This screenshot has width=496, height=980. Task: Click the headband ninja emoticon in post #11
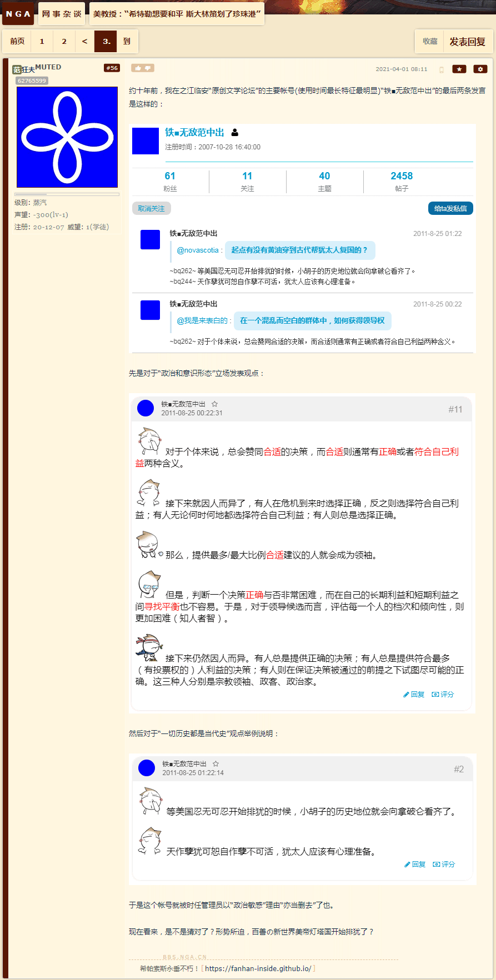pos(149,648)
